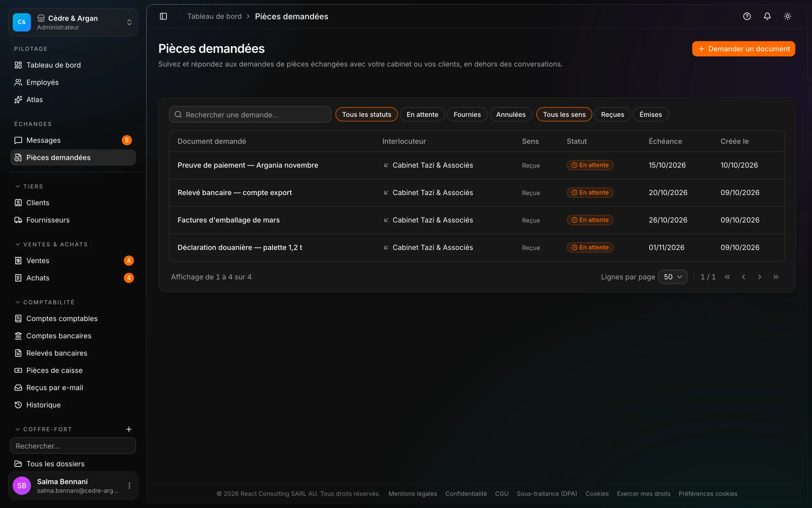Click Demander un document button
812x508 pixels.
[x=743, y=49]
